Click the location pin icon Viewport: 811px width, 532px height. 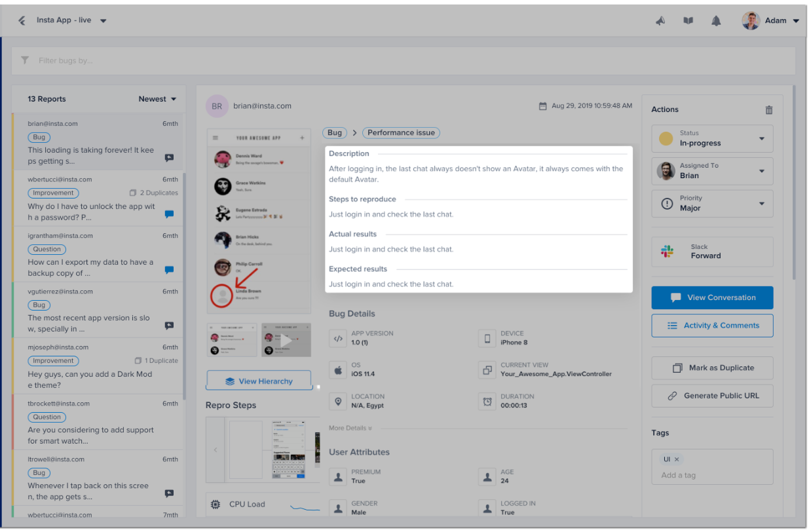pos(338,402)
